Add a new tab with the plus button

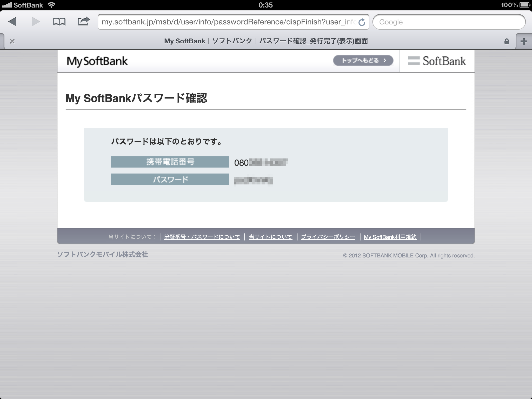tap(524, 41)
